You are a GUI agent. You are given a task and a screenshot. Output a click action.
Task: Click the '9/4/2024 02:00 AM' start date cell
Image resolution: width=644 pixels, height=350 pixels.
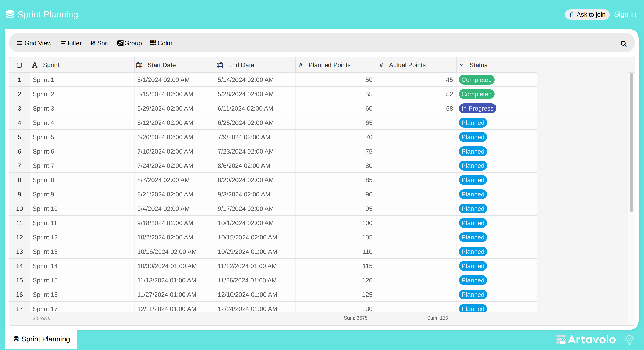(x=174, y=209)
